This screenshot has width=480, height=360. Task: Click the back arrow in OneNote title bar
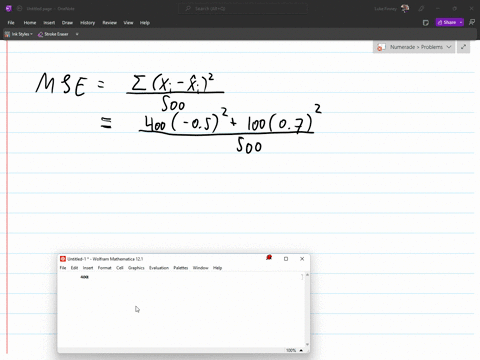coord(19,8)
